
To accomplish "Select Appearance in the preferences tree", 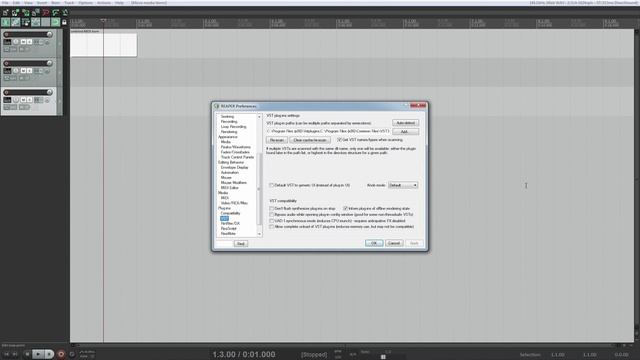I will (228, 137).
